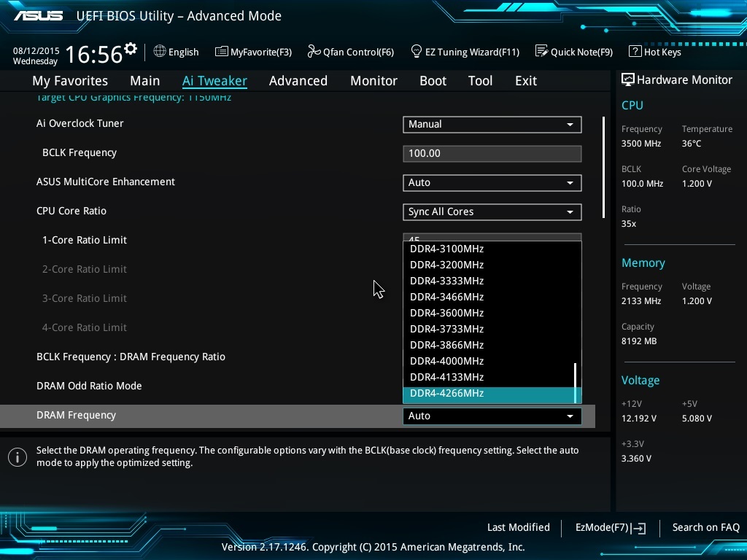The width and height of the screenshot is (747, 560).
Task: Click the Hot Keys question mark icon
Action: tap(635, 52)
